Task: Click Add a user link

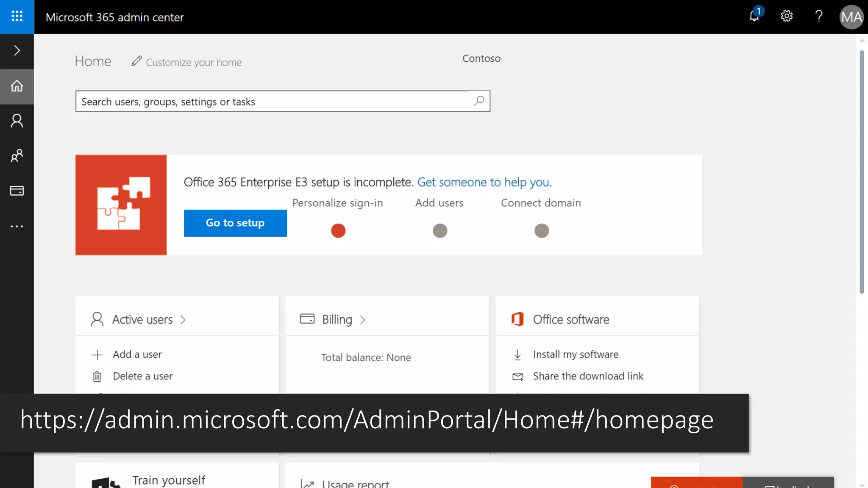Action: pos(137,354)
